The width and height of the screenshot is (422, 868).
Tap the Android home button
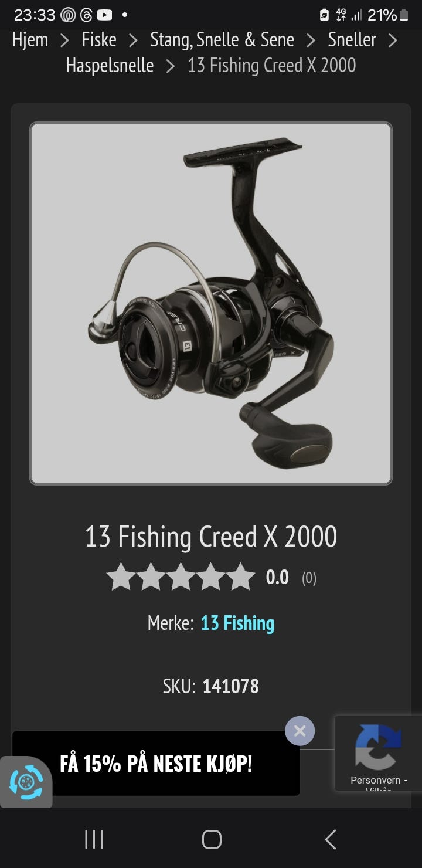[x=212, y=839]
